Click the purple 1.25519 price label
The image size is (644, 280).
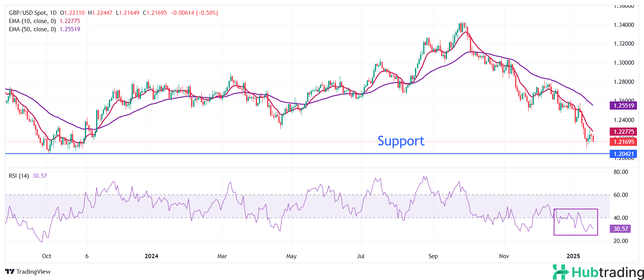(x=623, y=106)
